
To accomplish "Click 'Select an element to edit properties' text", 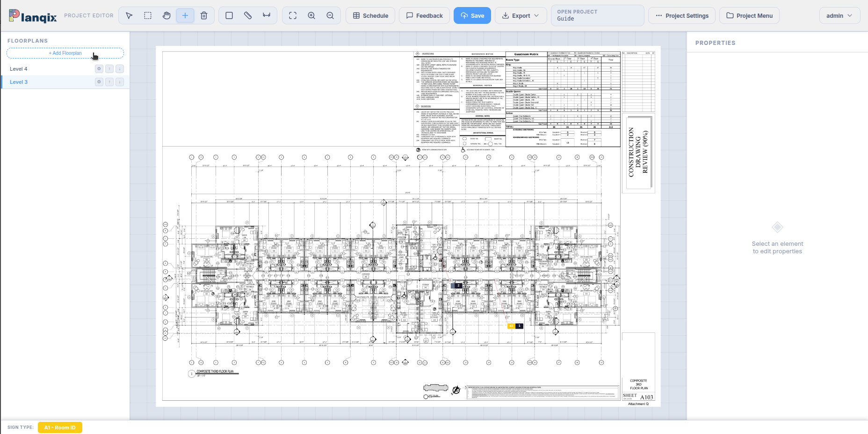I will pyautogui.click(x=777, y=248).
